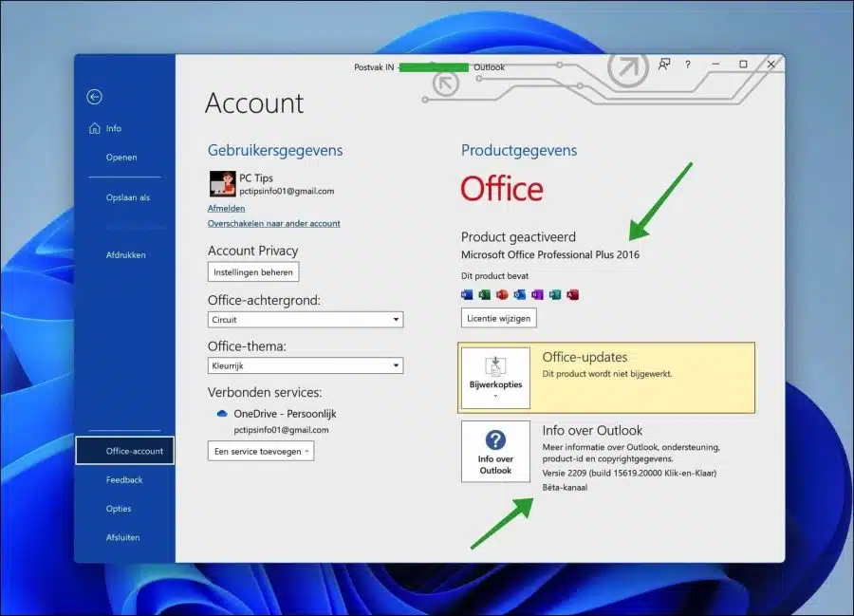Screen dimensions: 854x616
Task: Click the Office-updates heading
Action: pyautogui.click(x=585, y=357)
